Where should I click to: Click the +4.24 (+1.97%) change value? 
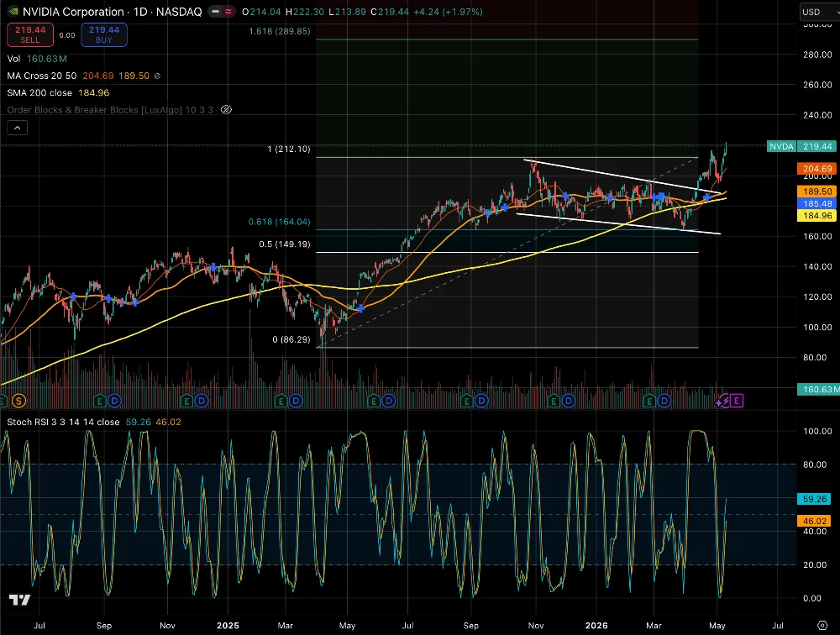pos(448,12)
